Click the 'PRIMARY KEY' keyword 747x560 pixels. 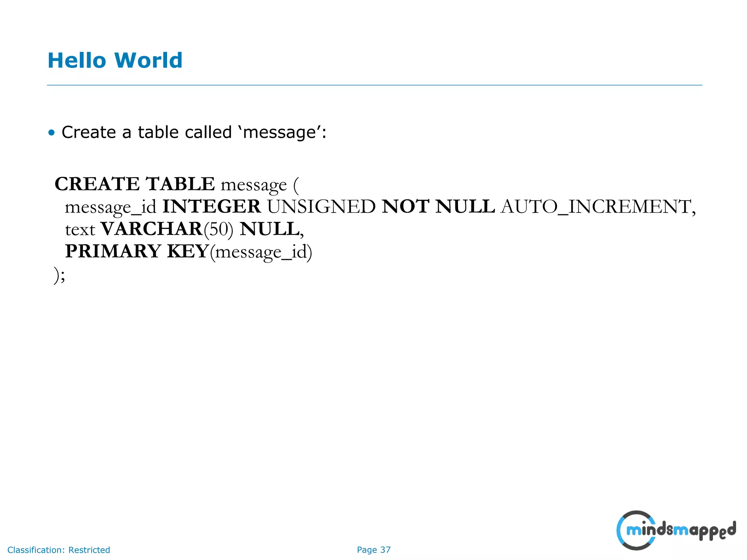(137, 252)
